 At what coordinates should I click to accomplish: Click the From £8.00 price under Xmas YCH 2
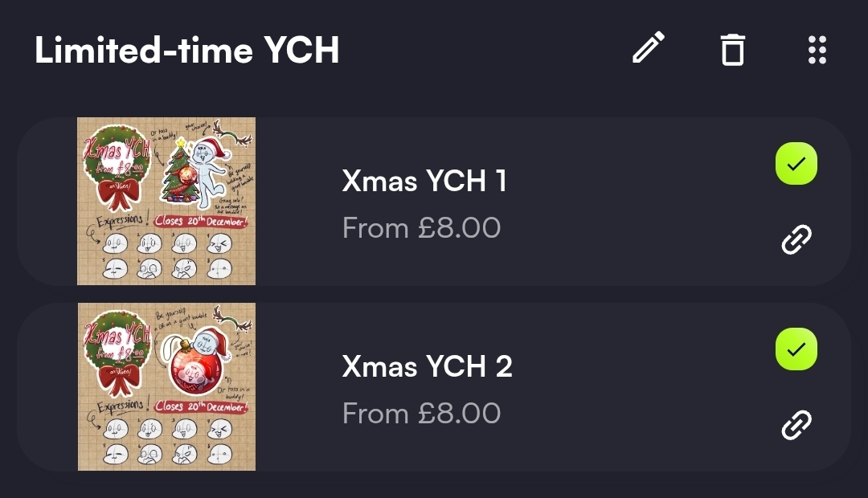(421, 414)
